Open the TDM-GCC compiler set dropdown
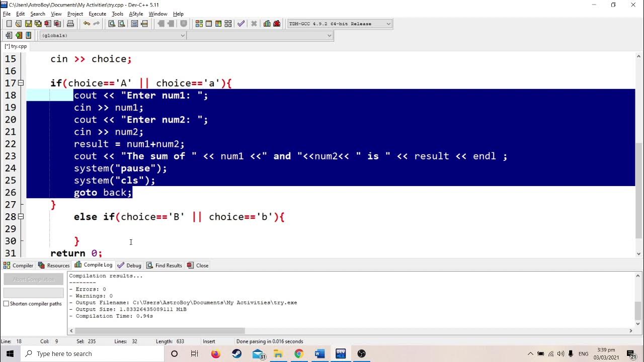 point(340,24)
